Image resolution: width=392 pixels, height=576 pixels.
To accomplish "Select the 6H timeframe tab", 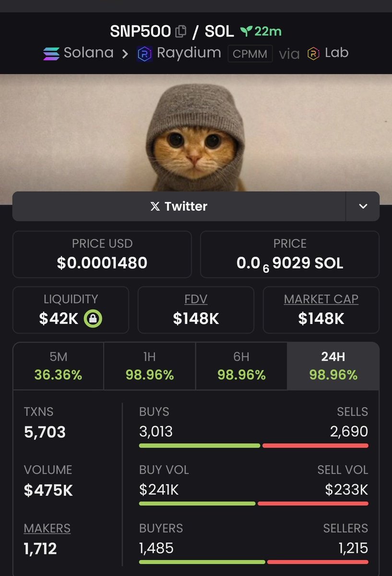I will pos(241,366).
